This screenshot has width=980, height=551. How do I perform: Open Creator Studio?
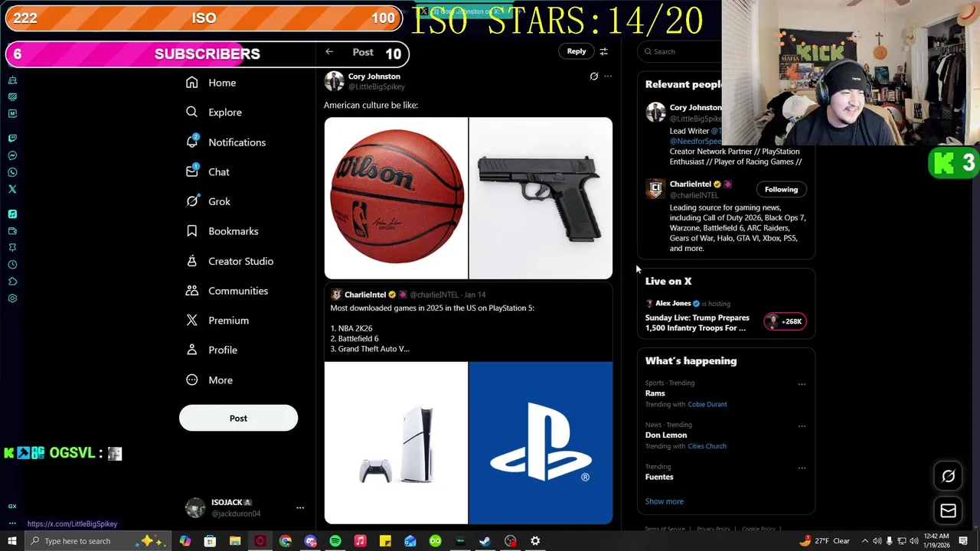(230, 261)
